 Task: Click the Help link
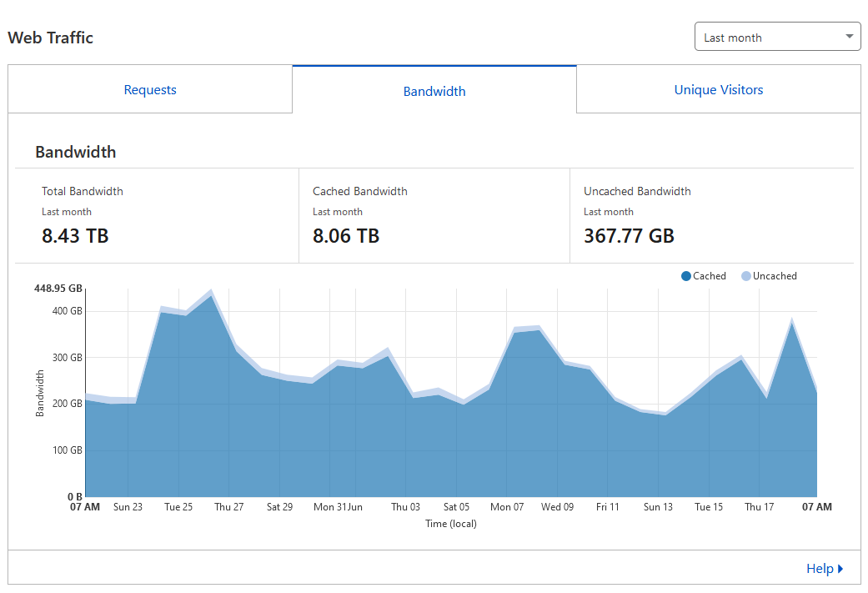(x=820, y=569)
